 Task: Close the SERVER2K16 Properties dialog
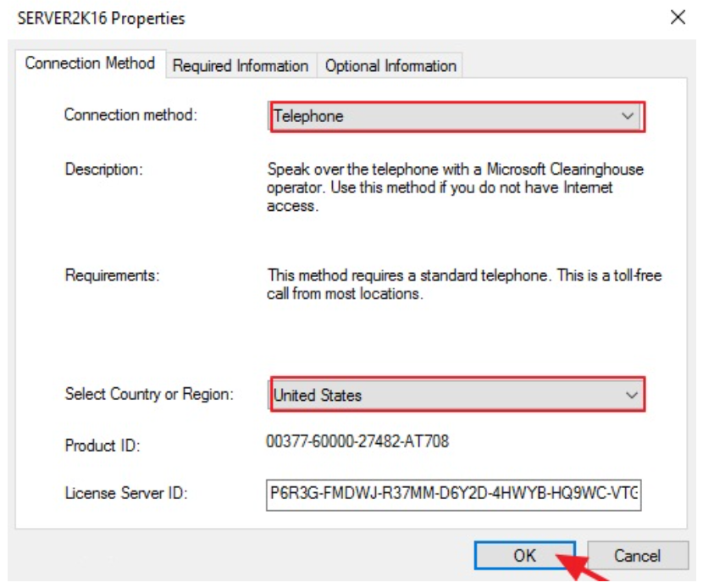678,18
